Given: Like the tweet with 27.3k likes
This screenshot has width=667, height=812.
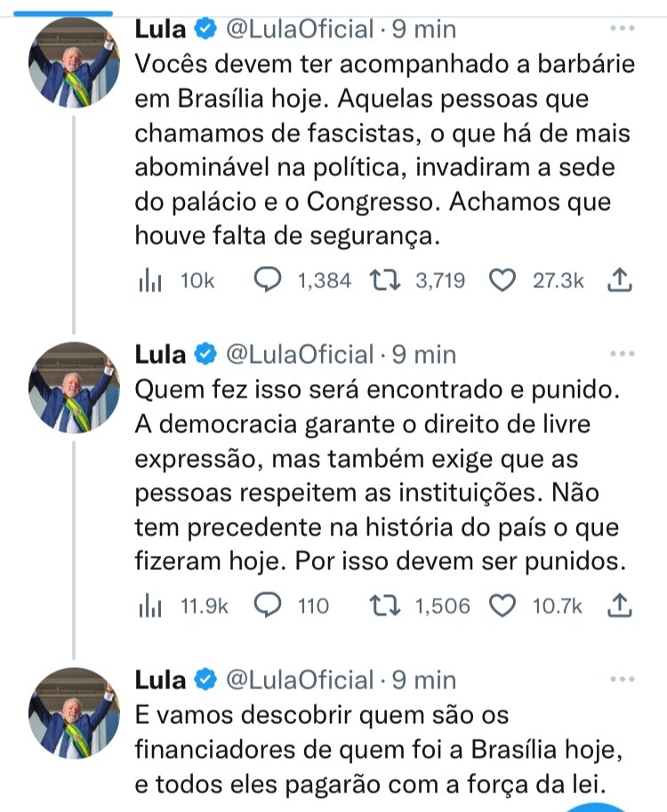Looking at the screenshot, I should [503, 281].
